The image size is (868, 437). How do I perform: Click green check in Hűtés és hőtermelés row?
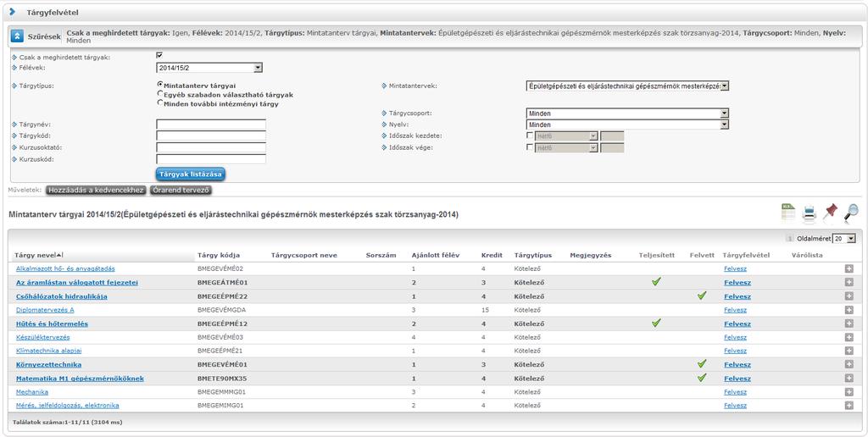(x=656, y=323)
